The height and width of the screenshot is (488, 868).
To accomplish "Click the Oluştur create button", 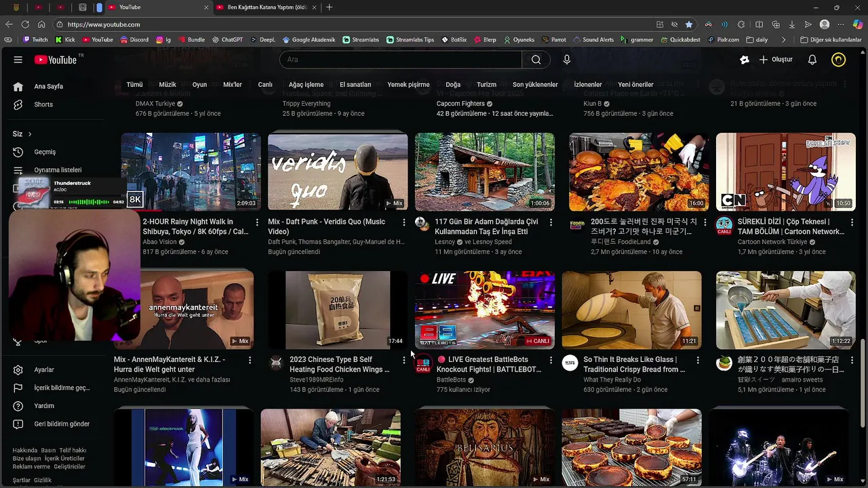I will tap(776, 60).
